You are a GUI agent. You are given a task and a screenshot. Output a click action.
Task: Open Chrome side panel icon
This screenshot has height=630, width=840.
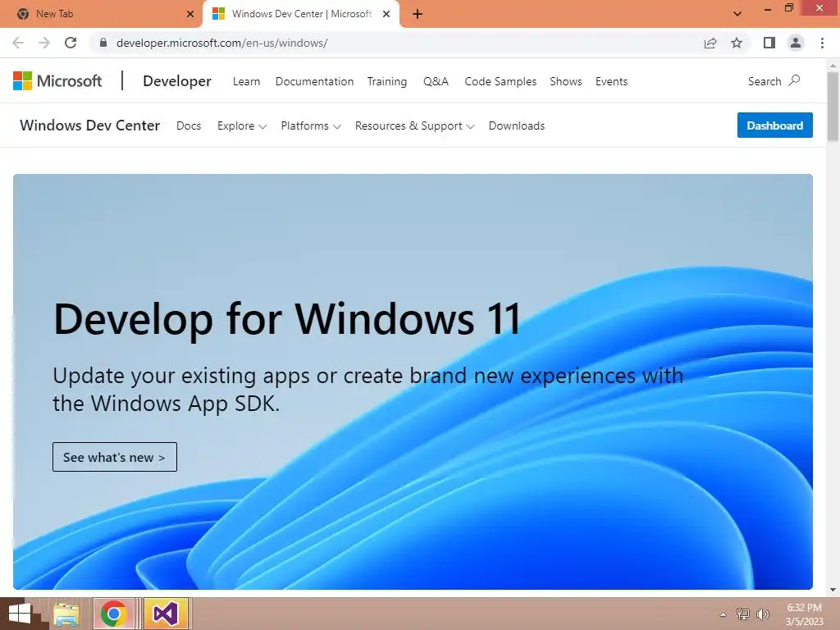coord(769,43)
